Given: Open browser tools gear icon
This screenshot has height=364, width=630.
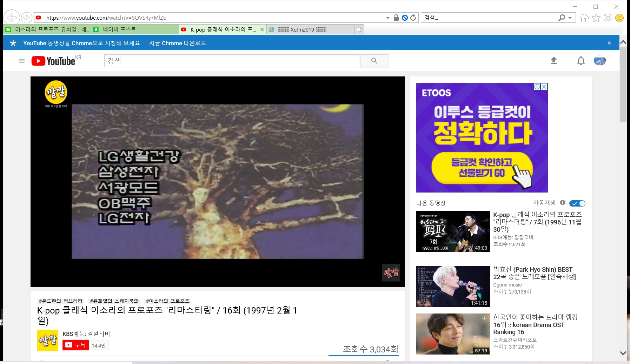Looking at the screenshot, I should click(x=608, y=18).
